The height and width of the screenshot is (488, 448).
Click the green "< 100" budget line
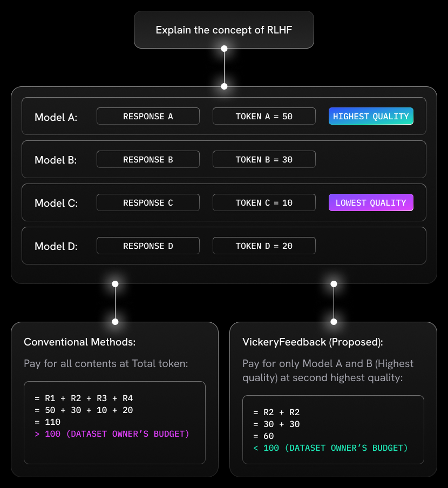[330, 448]
